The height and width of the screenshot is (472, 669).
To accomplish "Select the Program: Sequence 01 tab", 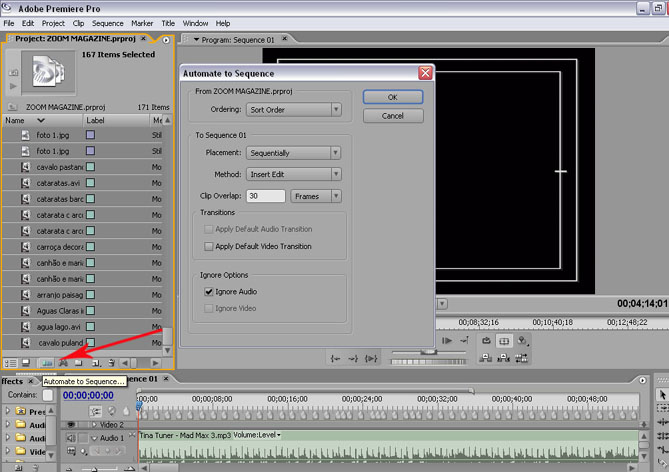I will click(x=238, y=39).
